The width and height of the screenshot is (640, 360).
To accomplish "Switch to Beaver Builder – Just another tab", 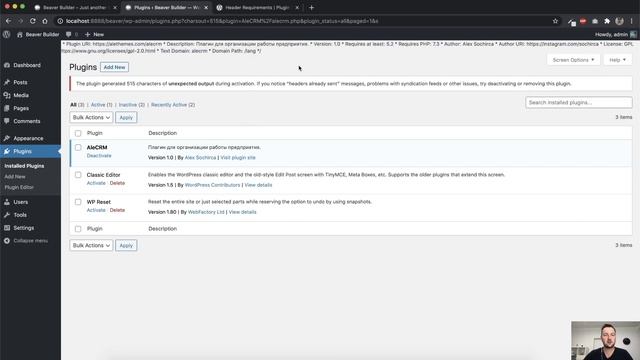I will point(76,7).
